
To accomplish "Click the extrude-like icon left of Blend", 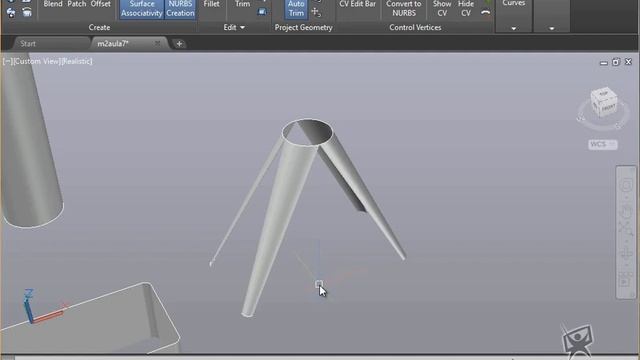I will tap(27, 13).
